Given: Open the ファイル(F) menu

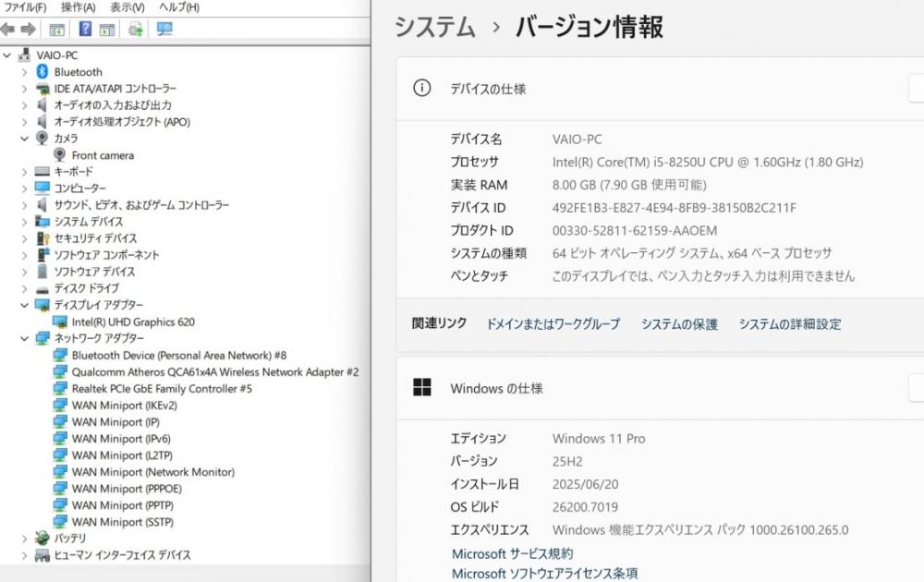Looking at the screenshot, I should point(25,7).
